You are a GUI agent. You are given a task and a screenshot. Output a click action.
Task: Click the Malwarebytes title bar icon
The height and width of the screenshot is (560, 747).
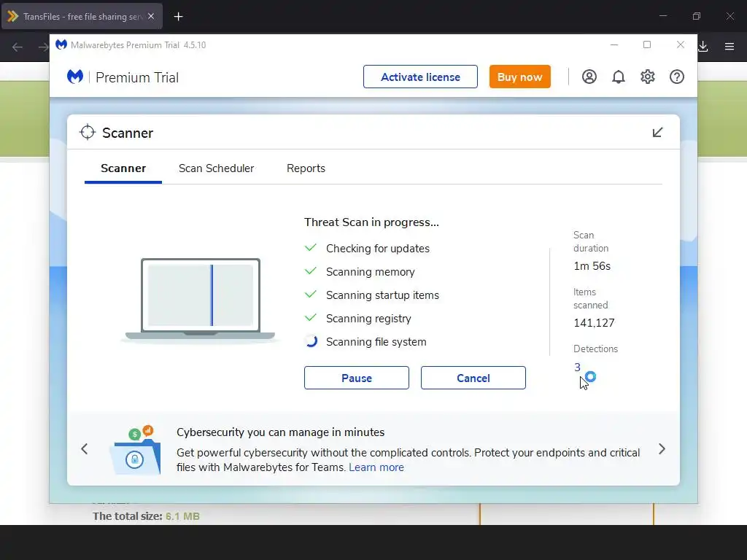coord(61,44)
